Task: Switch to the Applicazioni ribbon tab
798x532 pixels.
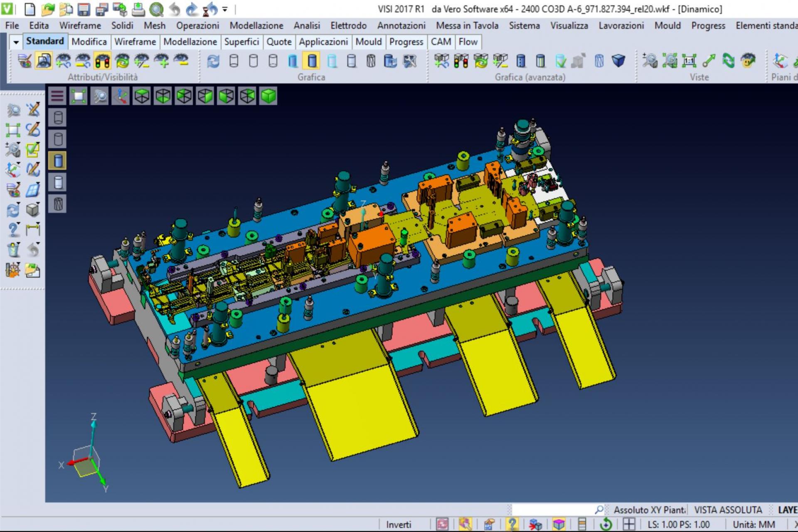Action: click(x=323, y=42)
